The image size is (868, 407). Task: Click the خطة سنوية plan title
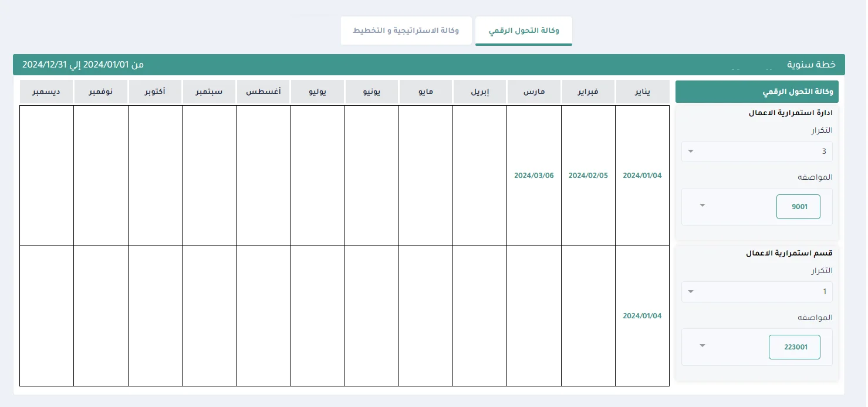point(811,65)
